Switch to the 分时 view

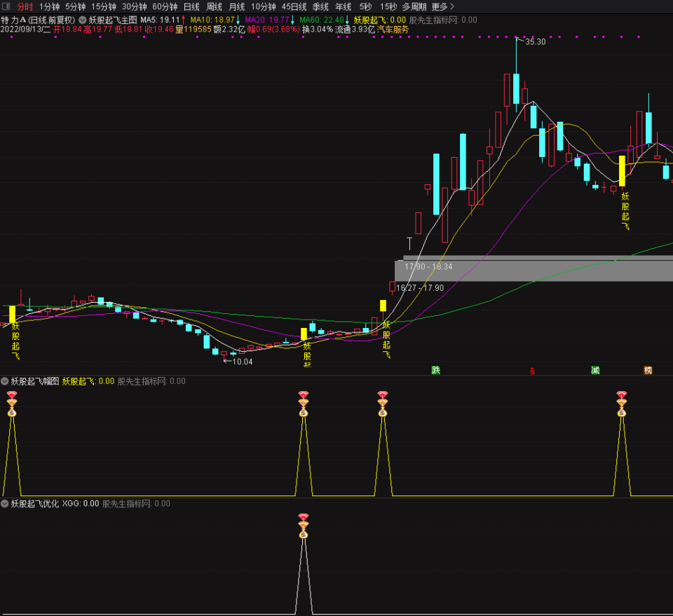(25, 7)
